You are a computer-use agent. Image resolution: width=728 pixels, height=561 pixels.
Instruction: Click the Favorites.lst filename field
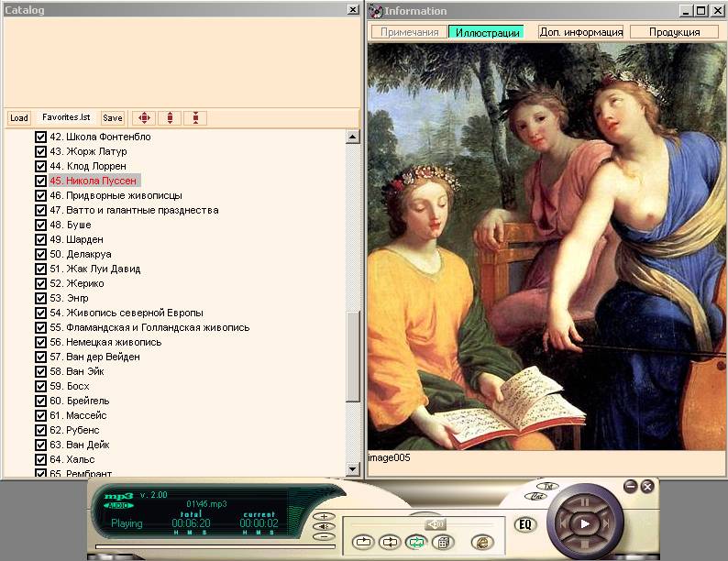(66, 117)
